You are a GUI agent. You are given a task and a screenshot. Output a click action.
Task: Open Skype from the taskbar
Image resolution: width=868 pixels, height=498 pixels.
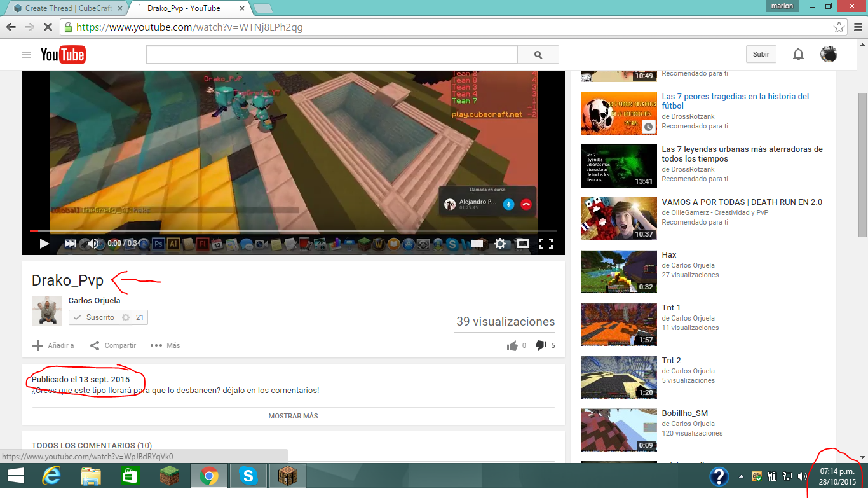pyautogui.click(x=248, y=476)
